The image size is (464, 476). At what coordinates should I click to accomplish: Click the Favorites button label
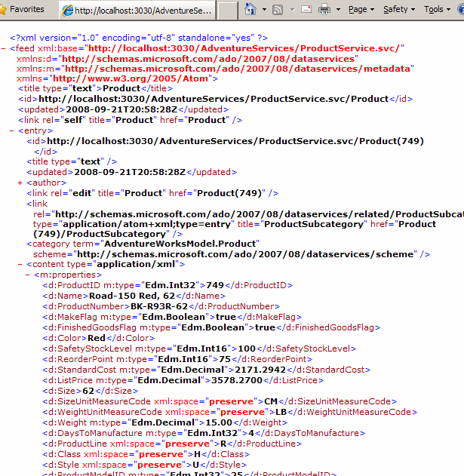(x=26, y=9)
